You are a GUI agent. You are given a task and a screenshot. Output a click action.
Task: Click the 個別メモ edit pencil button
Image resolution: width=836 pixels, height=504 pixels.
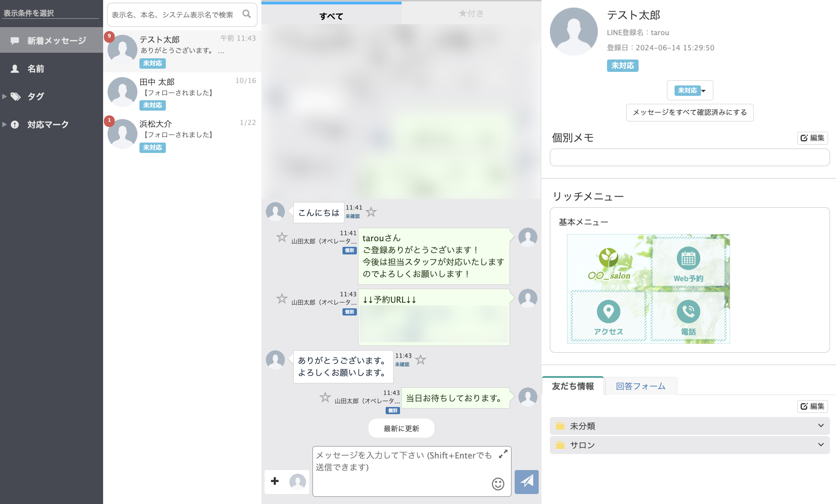pyautogui.click(x=812, y=138)
